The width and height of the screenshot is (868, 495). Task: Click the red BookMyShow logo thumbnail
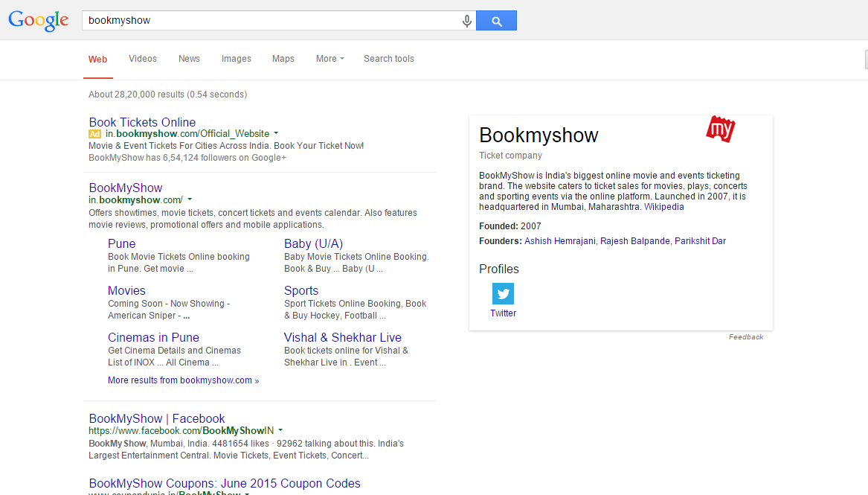(720, 129)
